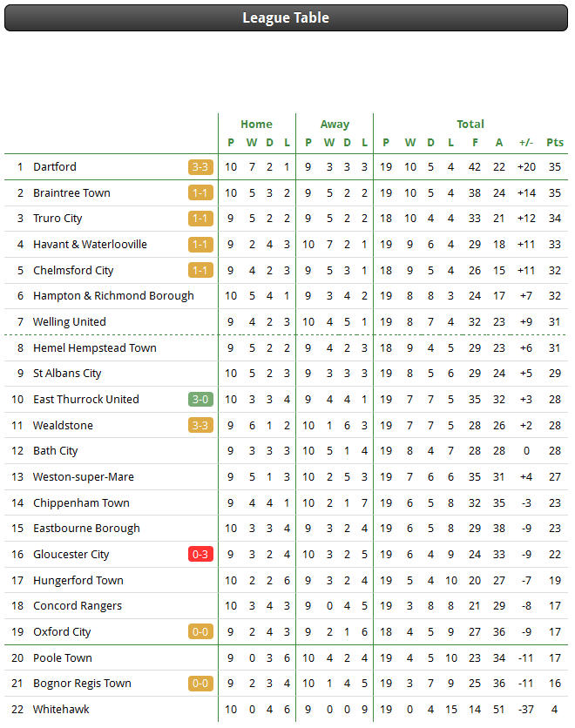The height and width of the screenshot is (728, 575).
Task: Click the Total column group header
Action: (x=470, y=124)
